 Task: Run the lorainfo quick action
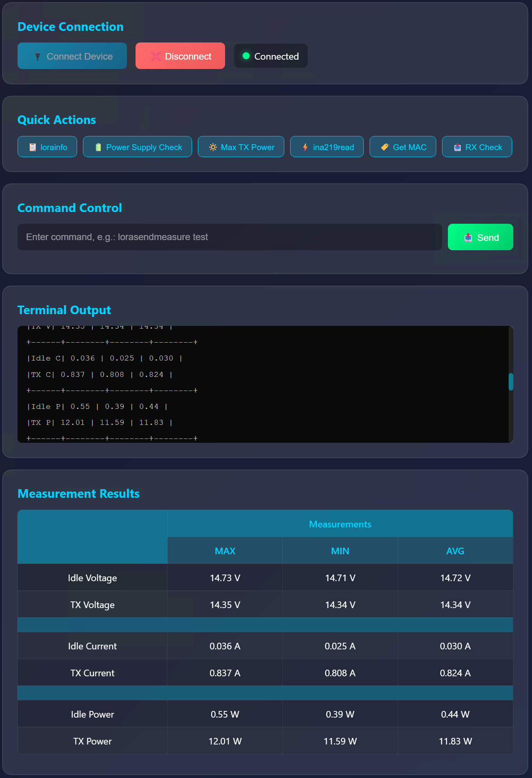47,147
